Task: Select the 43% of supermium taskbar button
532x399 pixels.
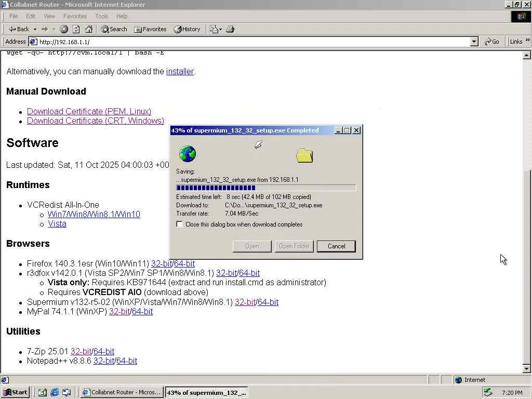Action: point(207,393)
